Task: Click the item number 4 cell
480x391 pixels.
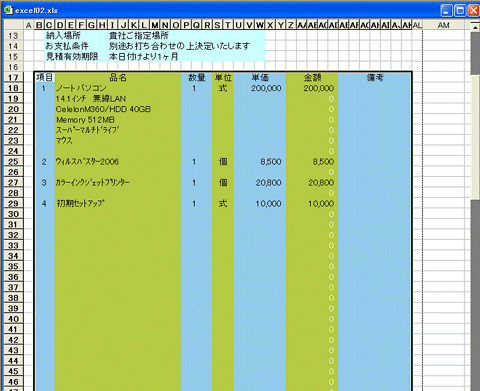Action: point(44,203)
